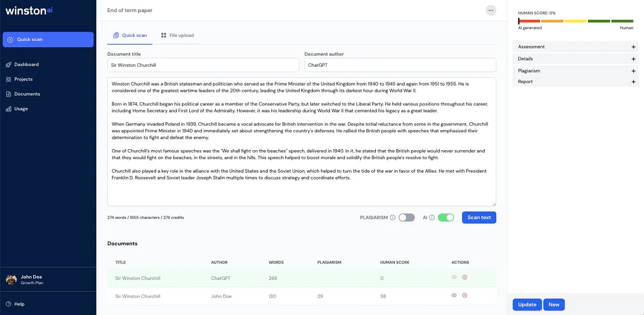Delete the ChatGPT-authored document

tap(464, 277)
